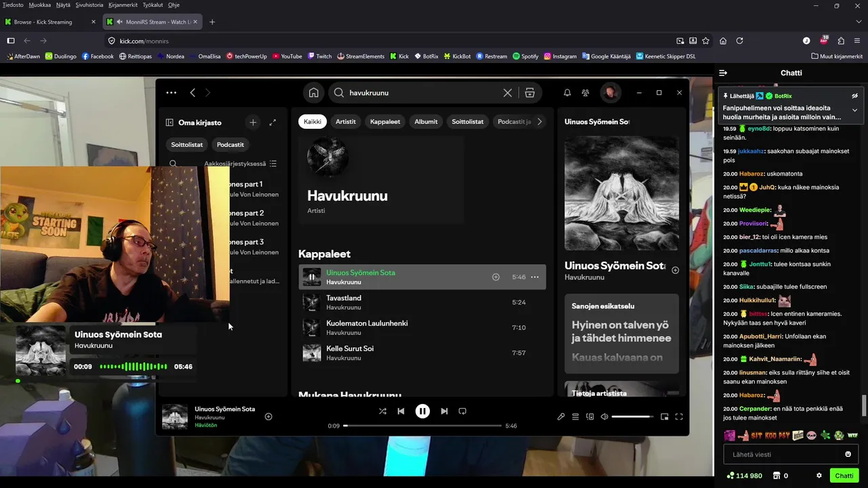Search within Oma kirjasto library

[x=173, y=163]
